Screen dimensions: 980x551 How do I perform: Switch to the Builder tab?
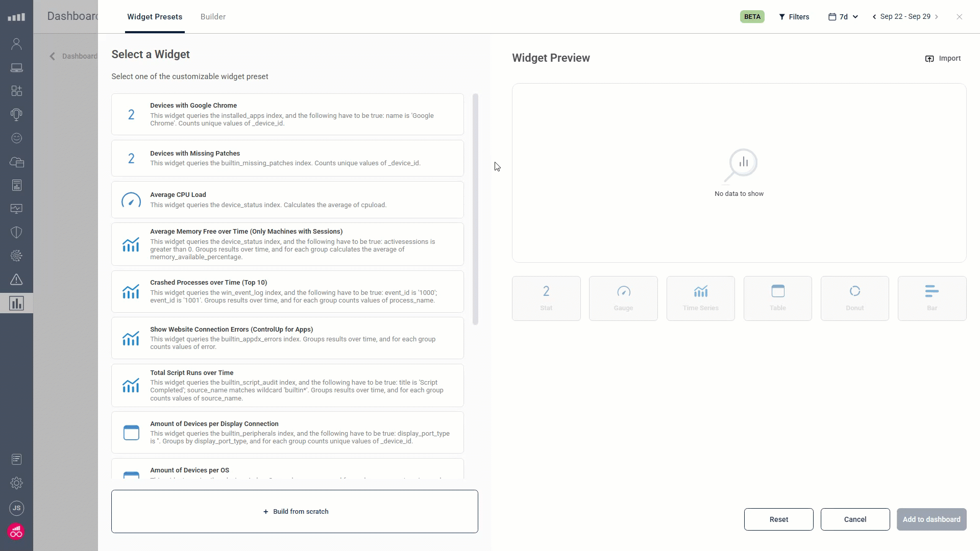(213, 17)
